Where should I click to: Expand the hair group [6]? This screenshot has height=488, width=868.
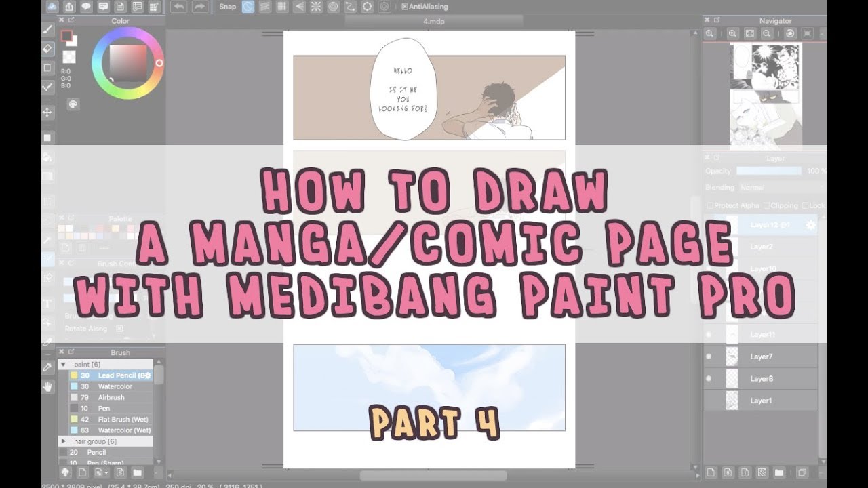click(x=64, y=441)
